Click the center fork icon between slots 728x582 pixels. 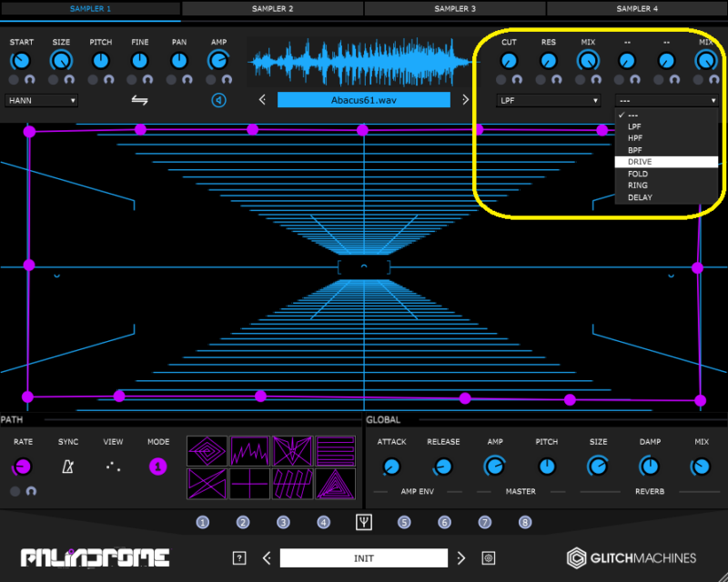coord(364,522)
